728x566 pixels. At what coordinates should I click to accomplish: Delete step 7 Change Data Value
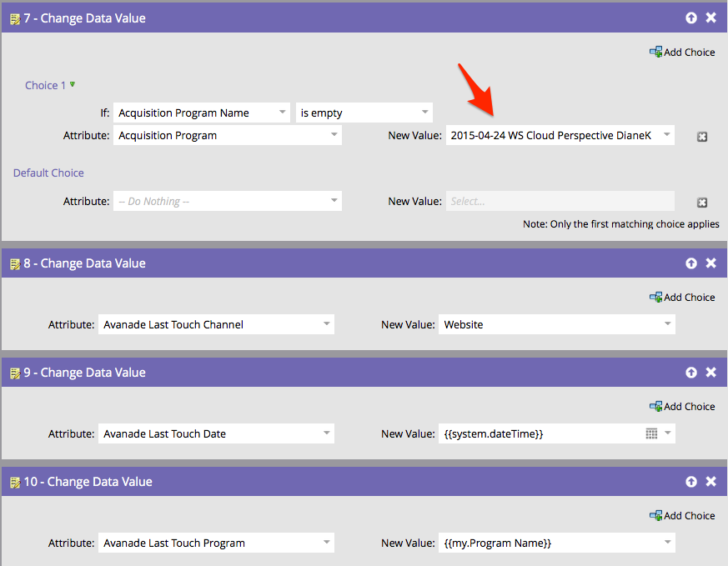coord(710,18)
